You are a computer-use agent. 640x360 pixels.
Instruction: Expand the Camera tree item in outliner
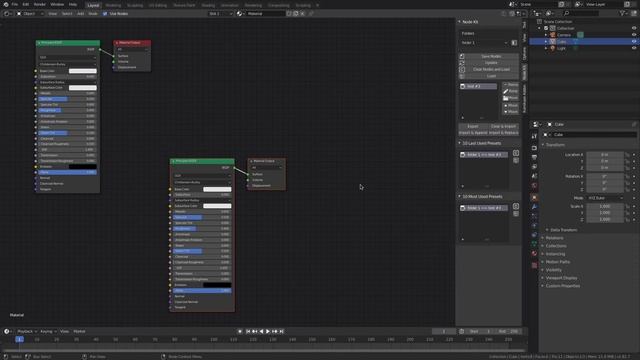(546, 35)
